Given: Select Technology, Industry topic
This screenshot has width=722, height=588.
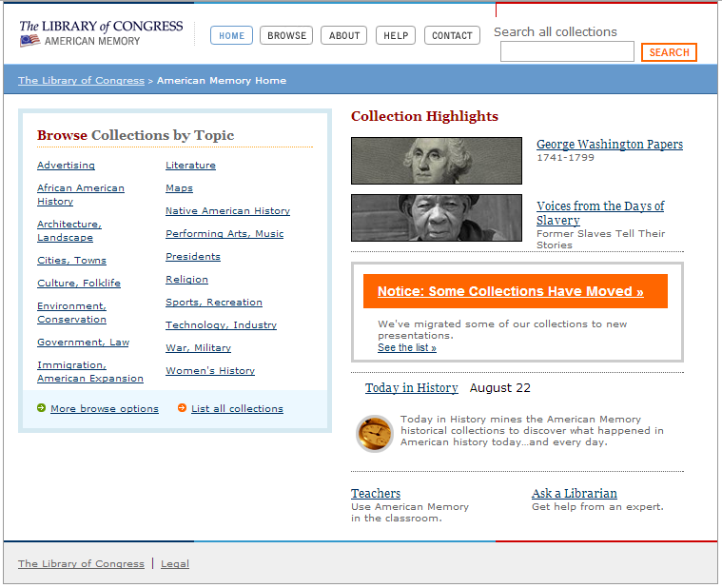Looking at the screenshot, I should click(x=221, y=325).
